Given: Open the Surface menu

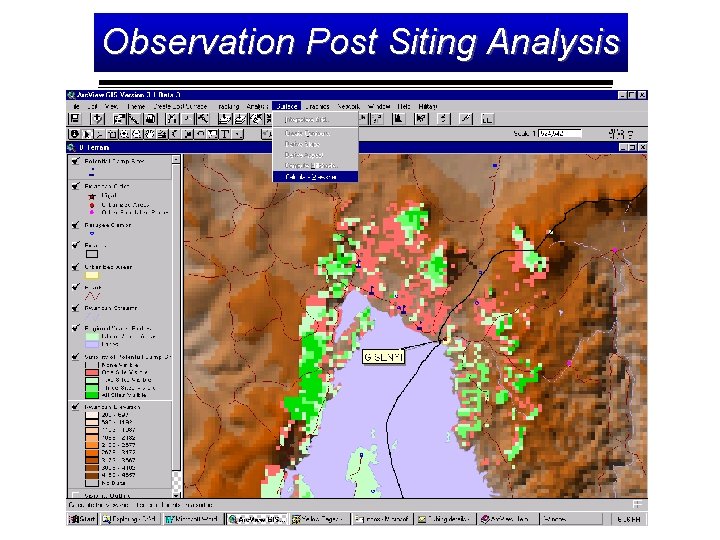Looking at the screenshot, I should point(287,106).
